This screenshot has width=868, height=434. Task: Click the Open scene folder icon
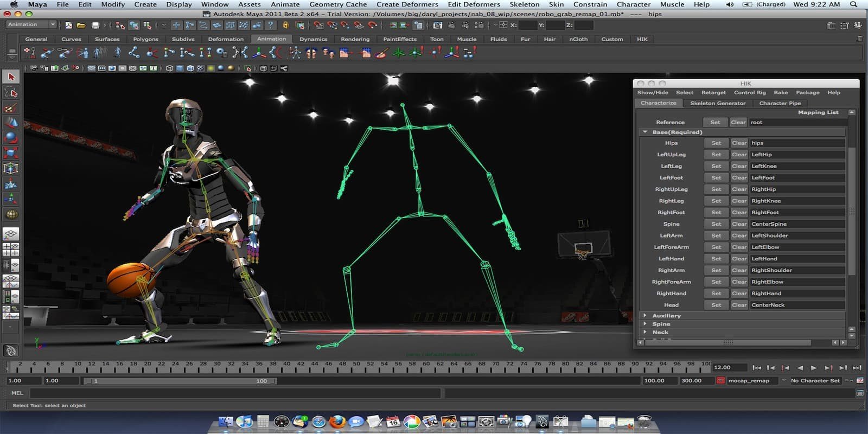(x=81, y=25)
